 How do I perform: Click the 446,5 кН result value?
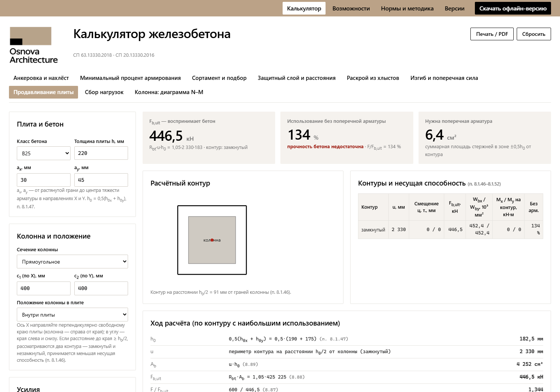[171, 136]
